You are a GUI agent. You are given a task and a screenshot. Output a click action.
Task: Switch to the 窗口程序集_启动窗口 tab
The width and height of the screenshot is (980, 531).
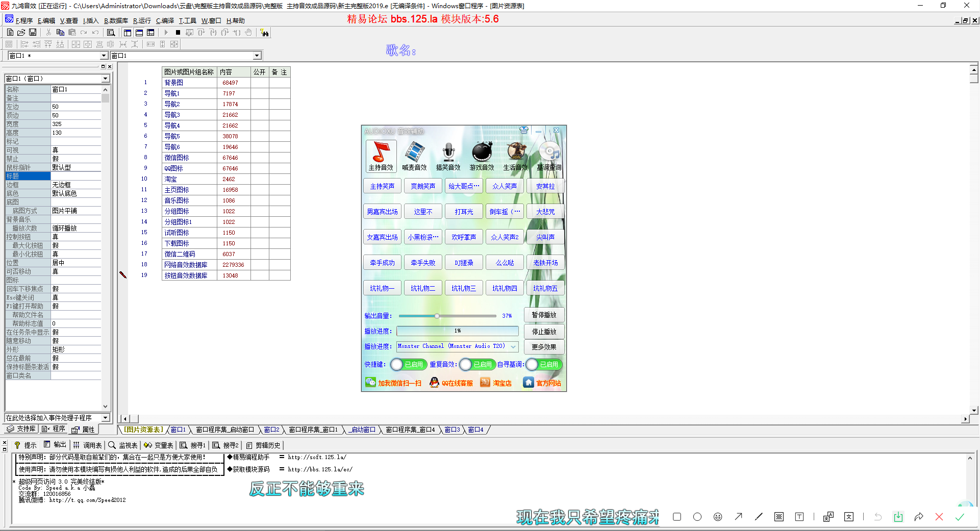pos(224,430)
